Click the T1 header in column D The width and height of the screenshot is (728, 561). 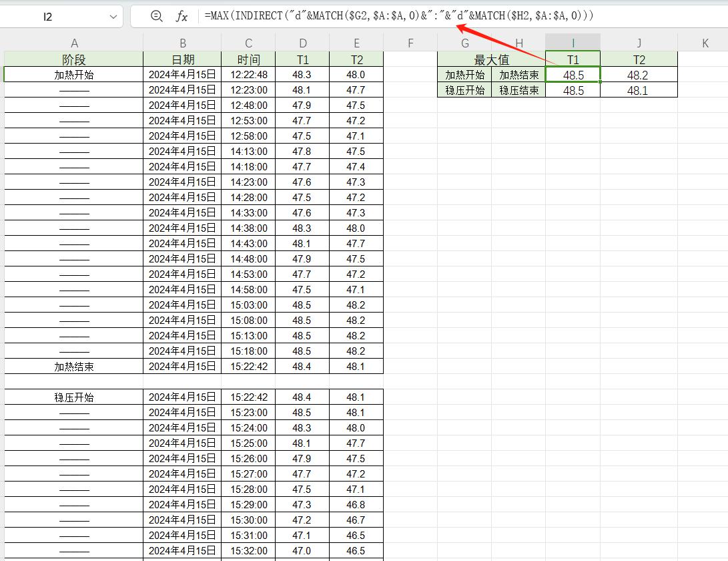302,59
